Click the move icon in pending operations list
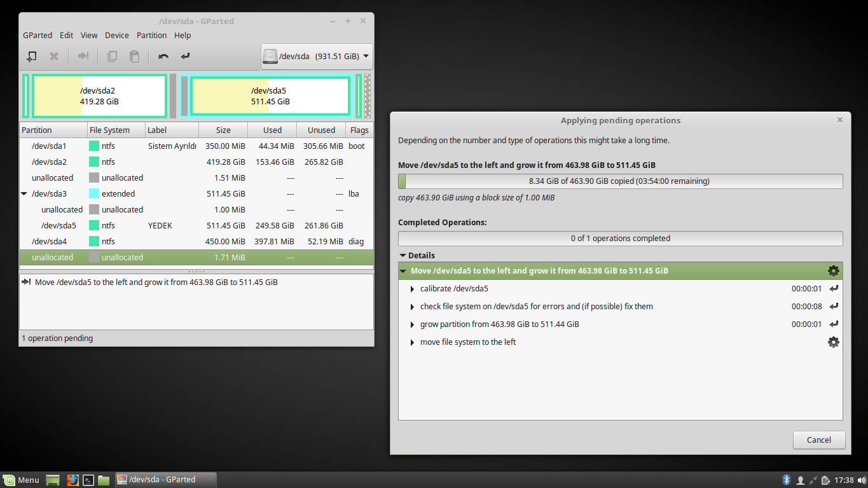The height and width of the screenshot is (488, 868). (x=27, y=282)
